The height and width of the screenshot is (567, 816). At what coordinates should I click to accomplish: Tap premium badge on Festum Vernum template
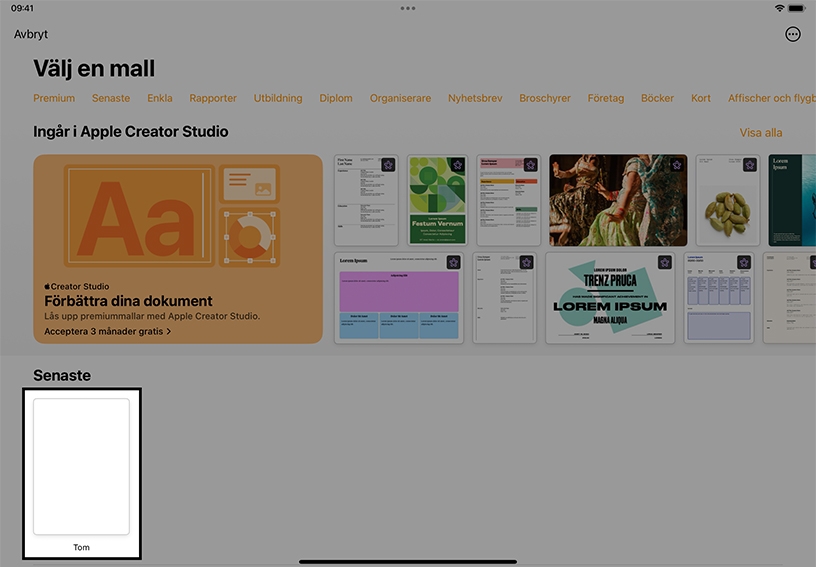457,165
